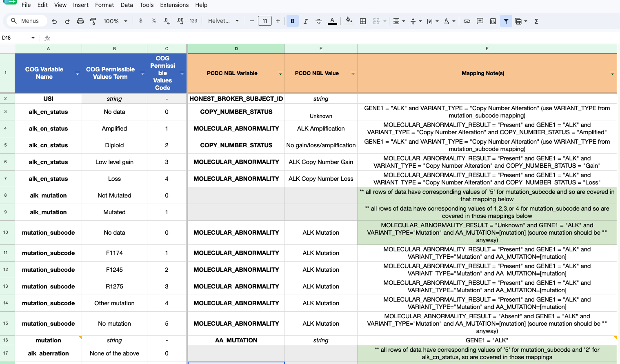Open filter for PCDC NBL Value column
The image size is (620, 364).
353,73
